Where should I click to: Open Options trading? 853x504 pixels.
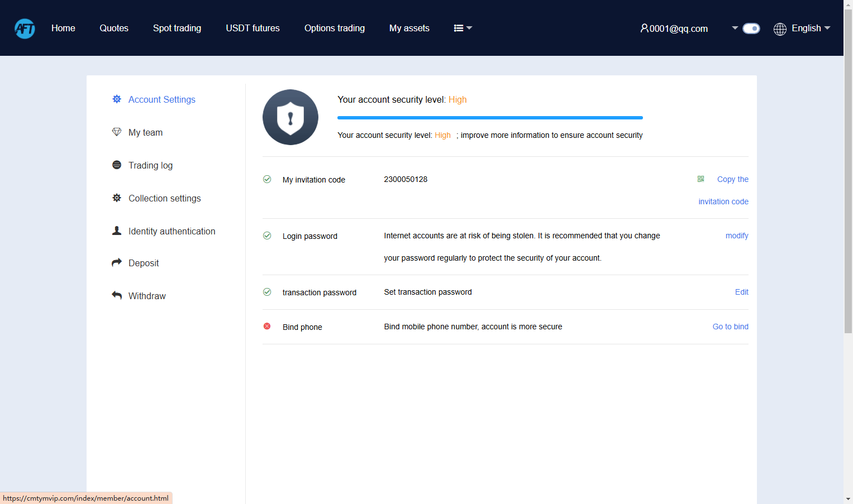pos(335,28)
